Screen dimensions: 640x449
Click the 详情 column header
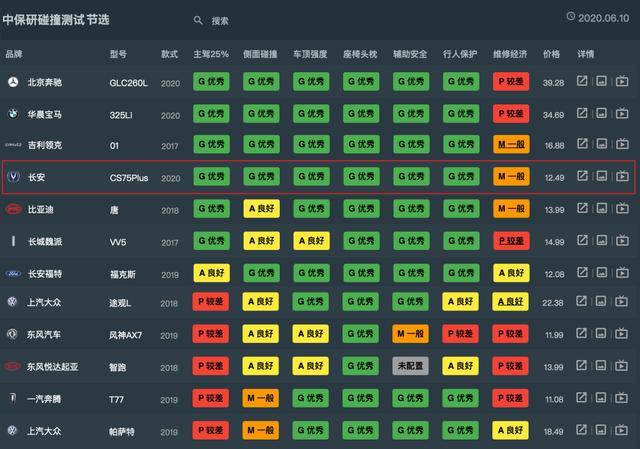pyautogui.click(x=586, y=54)
